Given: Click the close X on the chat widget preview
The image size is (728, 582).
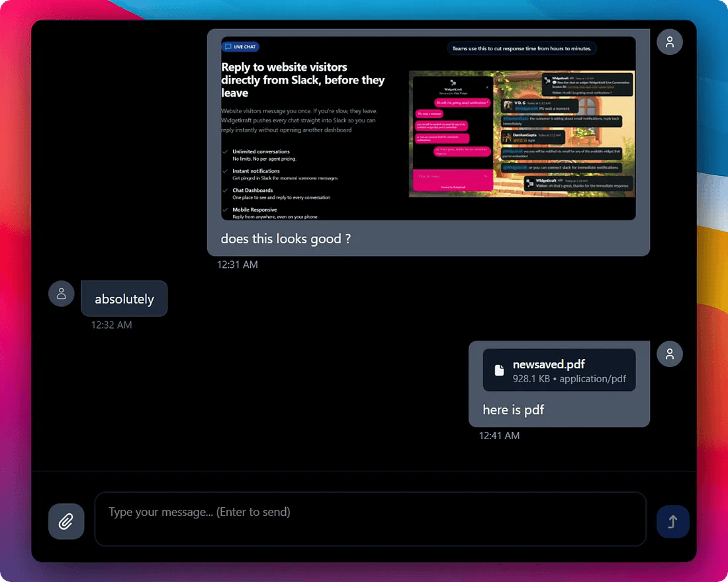Looking at the screenshot, I should 486,87.
